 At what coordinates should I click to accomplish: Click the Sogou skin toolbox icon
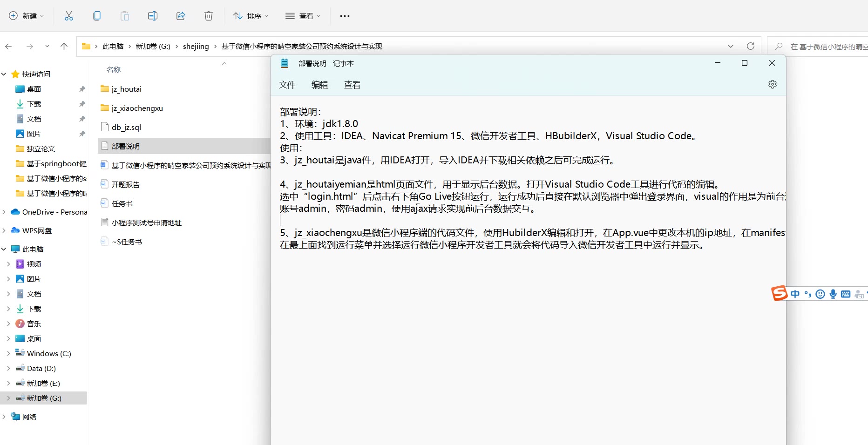point(860,294)
